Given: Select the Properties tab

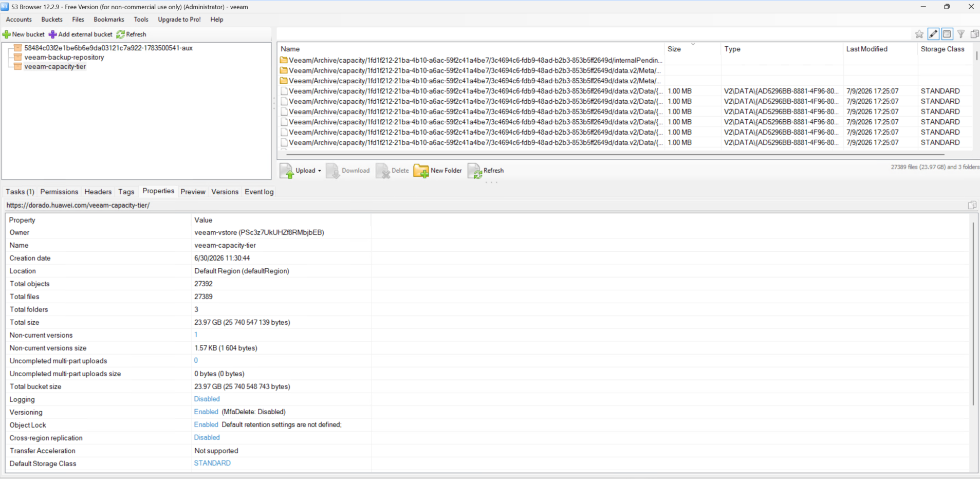Looking at the screenshot, I should [158, 191].
